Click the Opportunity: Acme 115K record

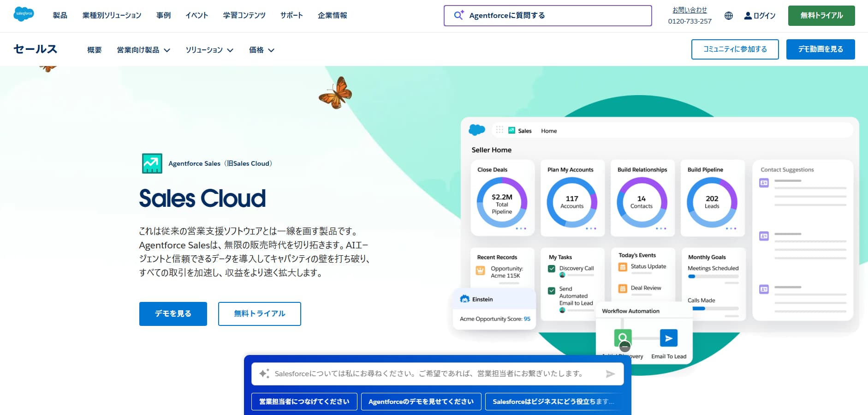506,272
